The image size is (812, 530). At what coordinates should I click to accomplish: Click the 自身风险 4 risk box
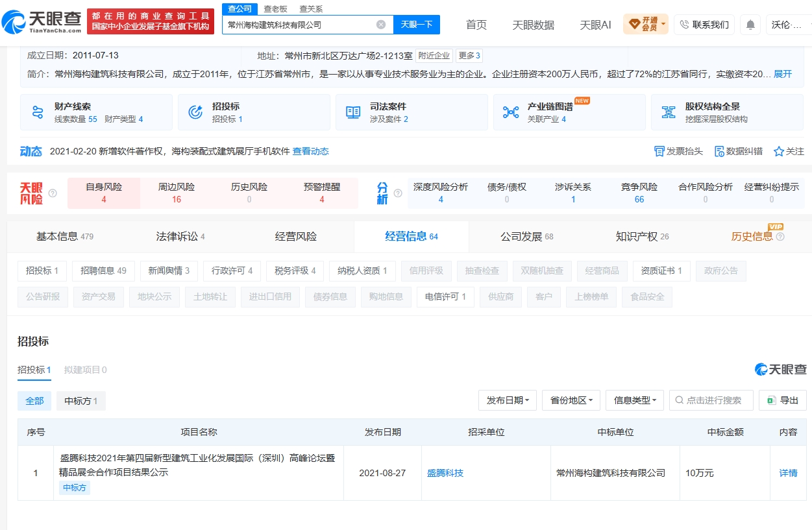point(104,193)
